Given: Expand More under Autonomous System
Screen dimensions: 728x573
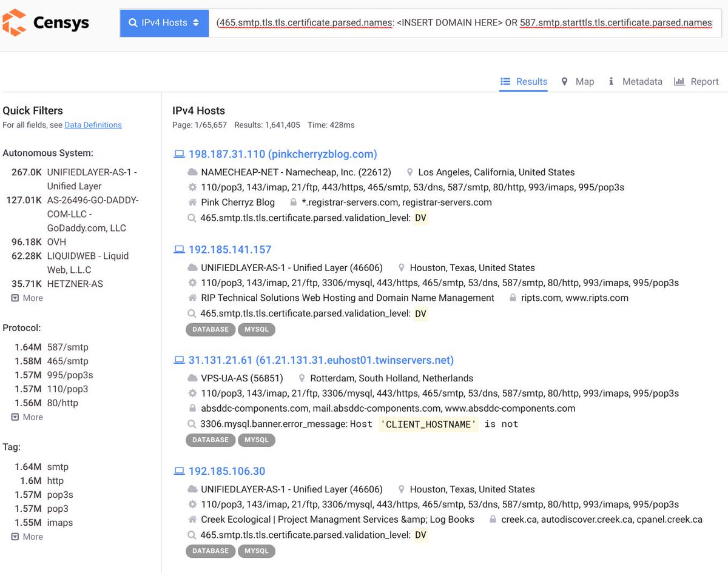Looking at the screenshot, I should click(27, 298).
